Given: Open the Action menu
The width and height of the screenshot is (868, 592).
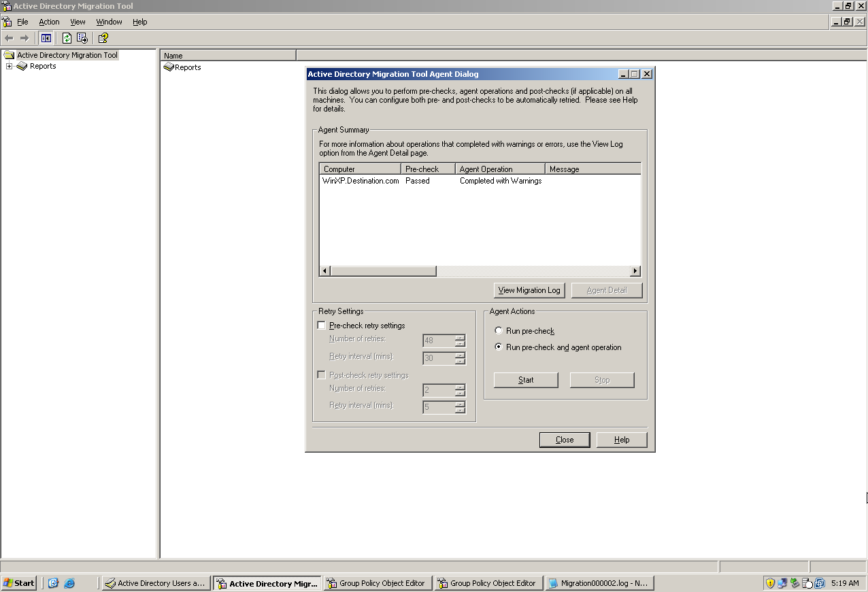Looking at the screenshot, I should tap(49, 22).
